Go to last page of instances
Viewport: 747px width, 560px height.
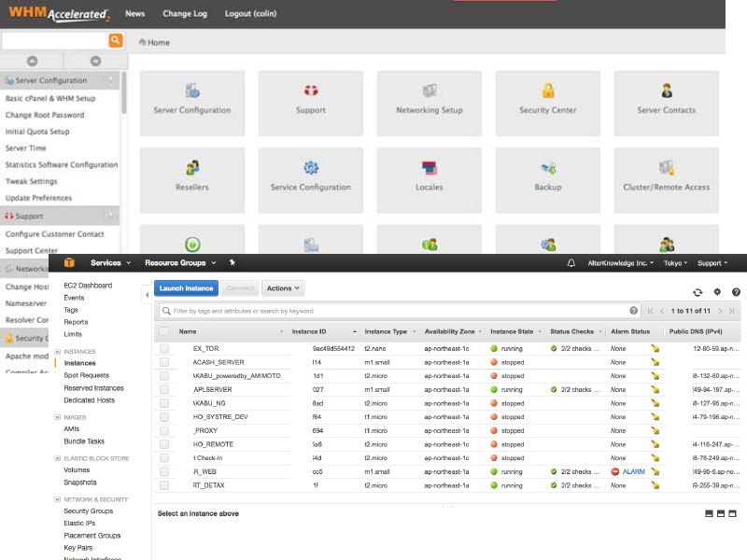click(731, 311)
